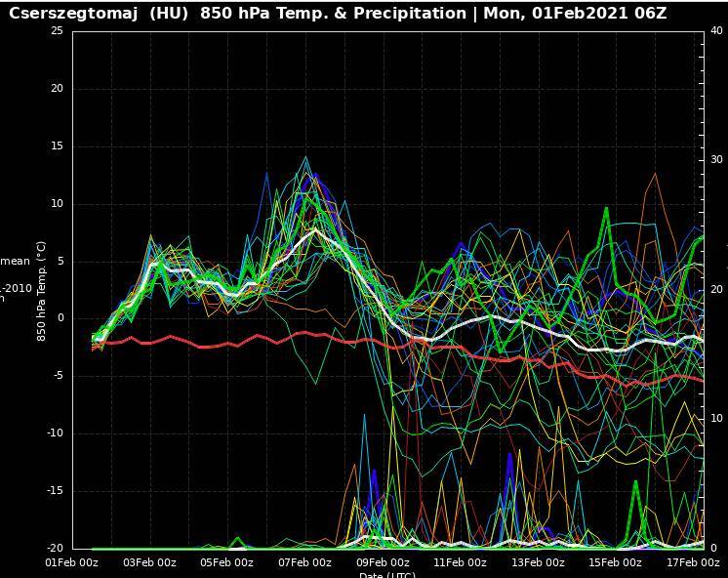Image resolution: width=728 pixels, height=578 pixels.
Task: Click the '01Feb 00z' date tick label
Action: pos(72,562)
